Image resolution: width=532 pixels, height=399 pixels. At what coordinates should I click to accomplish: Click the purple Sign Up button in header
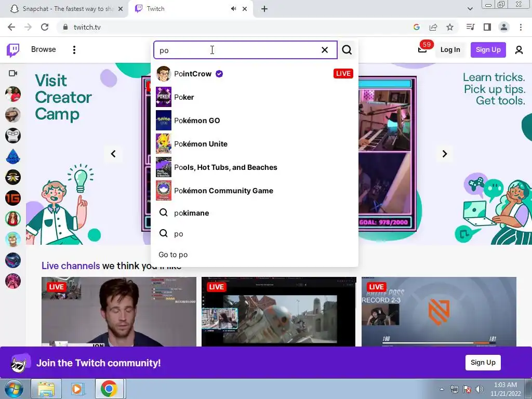[488, 50]
